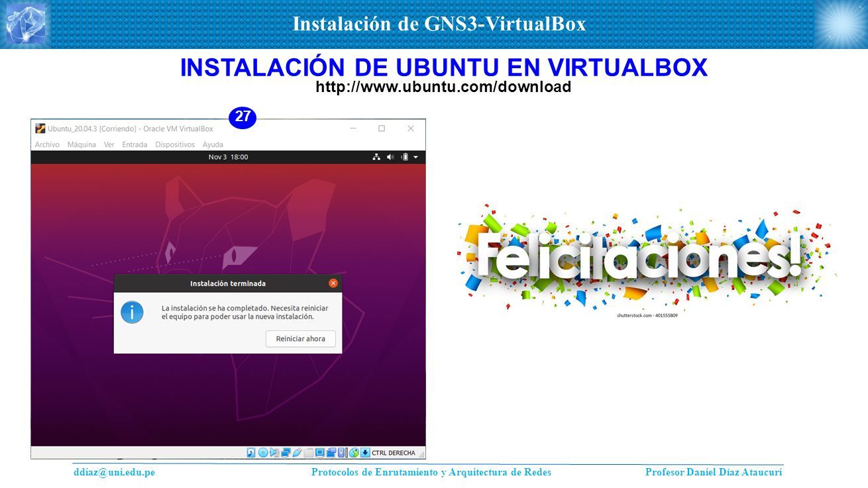Open the Máquina menu

point(81,144)
